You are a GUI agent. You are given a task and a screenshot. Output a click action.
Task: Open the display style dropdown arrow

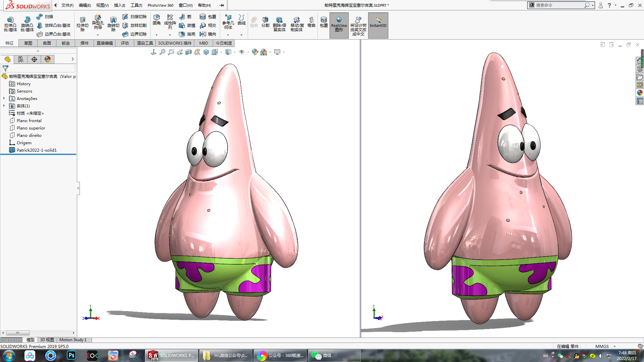[235, 52]
